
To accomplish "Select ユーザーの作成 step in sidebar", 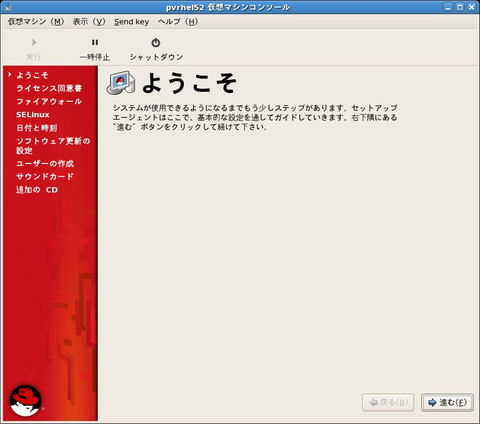I will pyautogui.click(x=45, y=163).
